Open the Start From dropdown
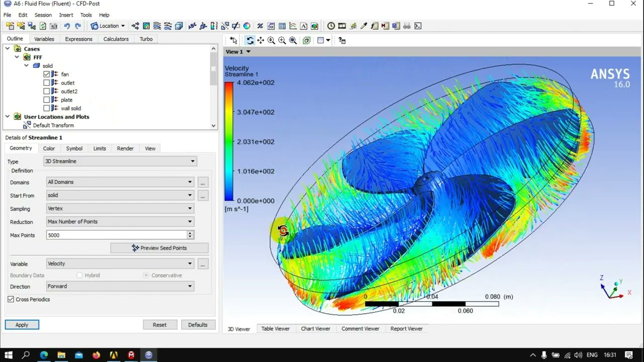The height and width of the screenshot is (362, 644). pos(120,195)
